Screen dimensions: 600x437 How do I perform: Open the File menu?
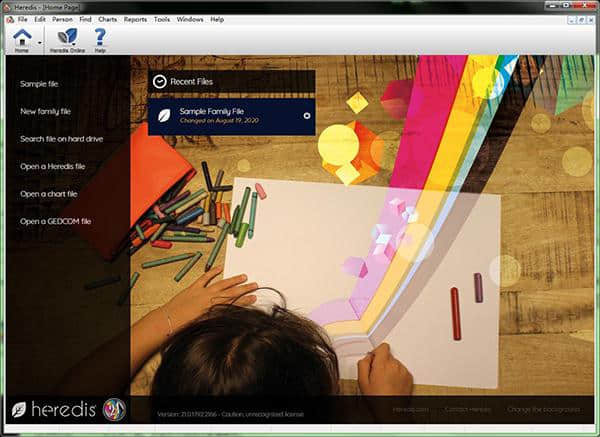point(23,19)
